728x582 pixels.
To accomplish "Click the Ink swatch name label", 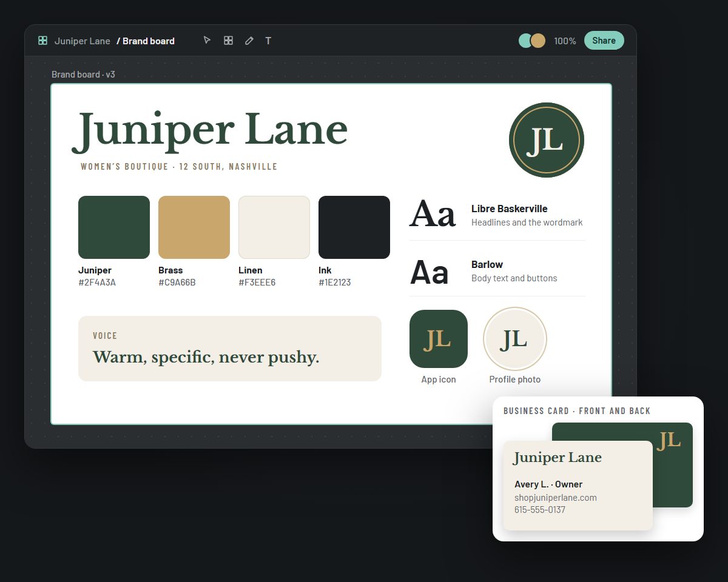I will (325, 270).
